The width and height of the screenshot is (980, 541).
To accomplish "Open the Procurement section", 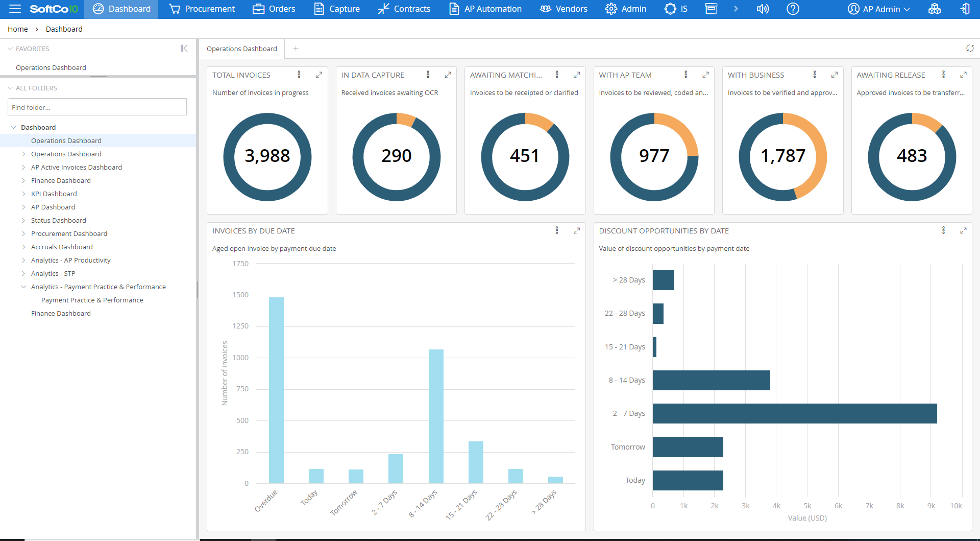I will pyautogui.click(x=201, y=9).
